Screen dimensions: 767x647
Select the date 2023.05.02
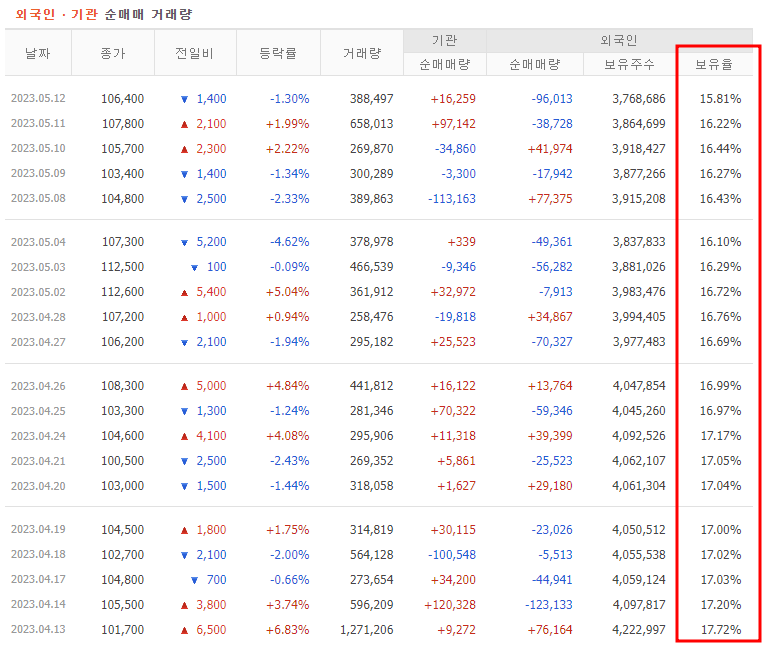[38, 292]
